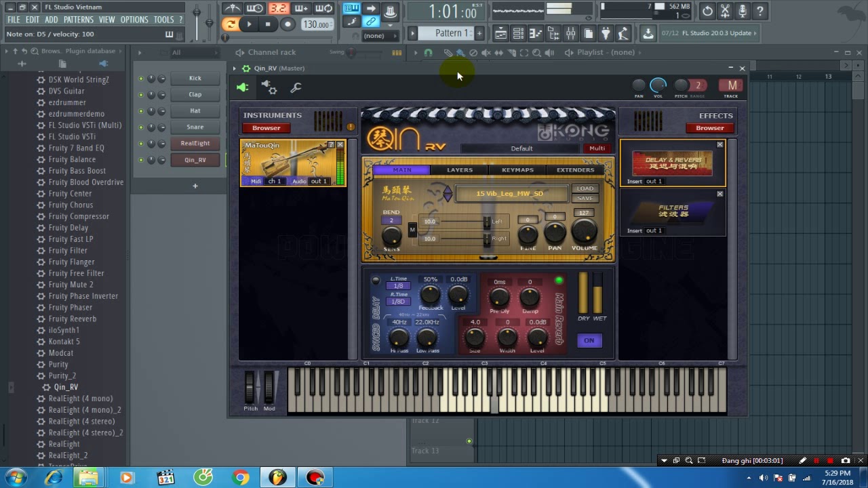Open audio editor scissors icon
This screenshot has width=868, height=488.
point(725,11)
